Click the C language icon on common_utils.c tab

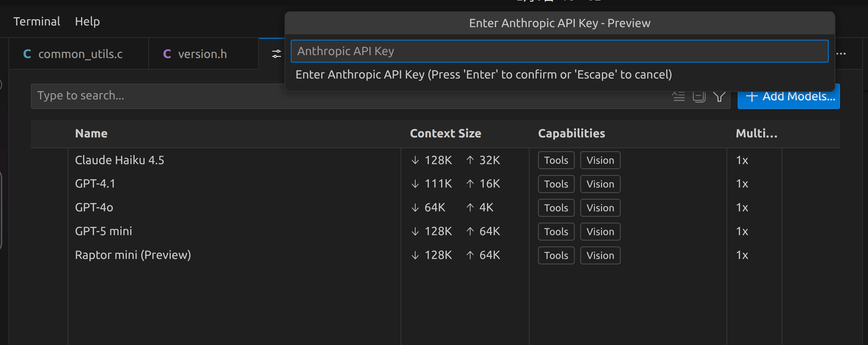(x=27, y=53)
